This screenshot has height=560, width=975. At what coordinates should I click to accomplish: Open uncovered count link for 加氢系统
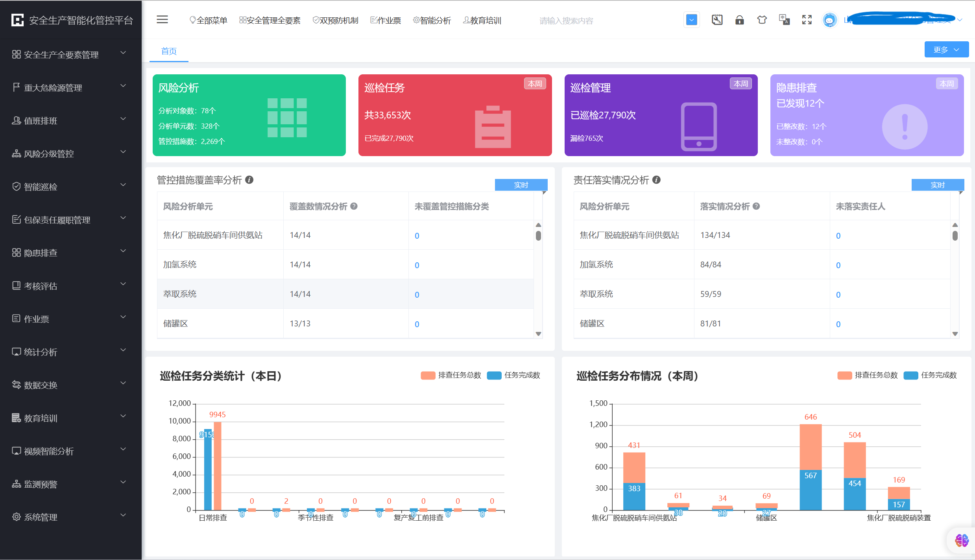tap(417, 265)
